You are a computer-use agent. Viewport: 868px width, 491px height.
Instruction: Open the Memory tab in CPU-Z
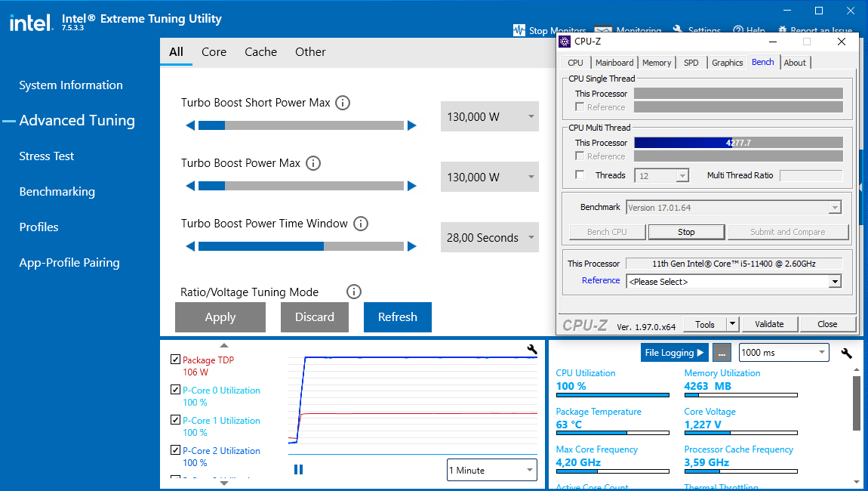(x=657, y=63)
